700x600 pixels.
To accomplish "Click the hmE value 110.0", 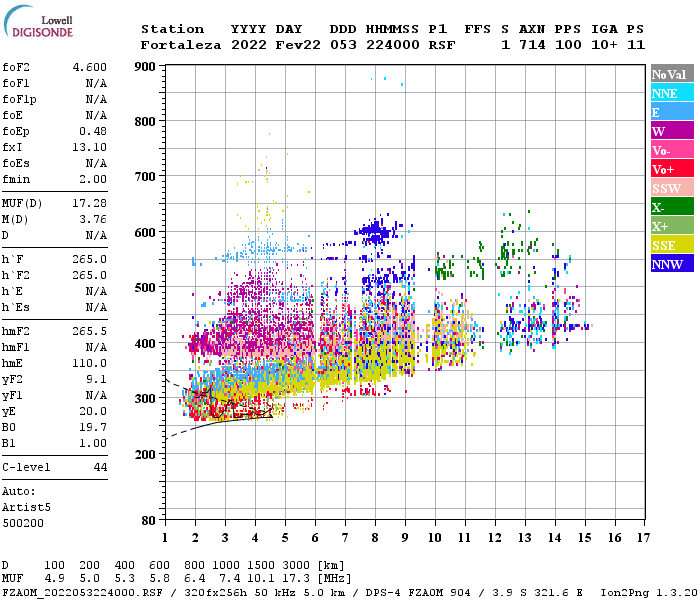I will [x=90, y=364].
